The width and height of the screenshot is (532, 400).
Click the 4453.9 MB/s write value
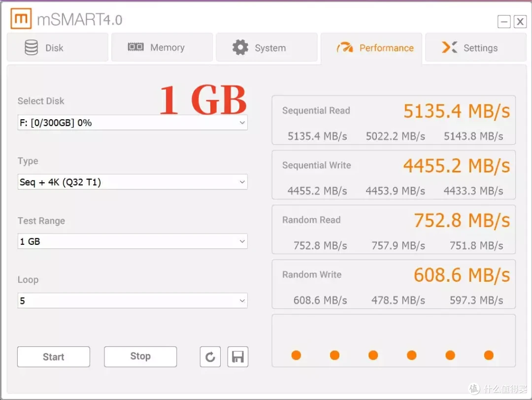click(x=395, y=191)
